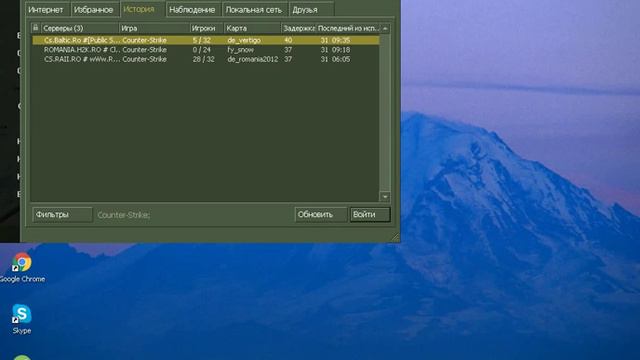Click the fy_snow map cell

pyautogui.click(x=240, y=49)
